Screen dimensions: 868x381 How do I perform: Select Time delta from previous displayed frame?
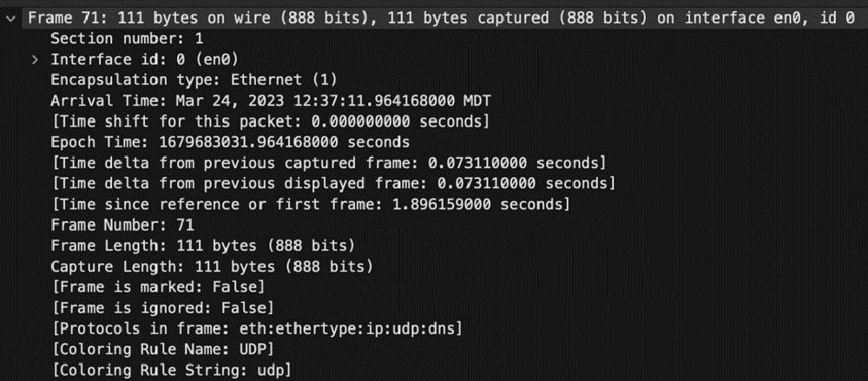pyautogui.click(x=332, y=182)
